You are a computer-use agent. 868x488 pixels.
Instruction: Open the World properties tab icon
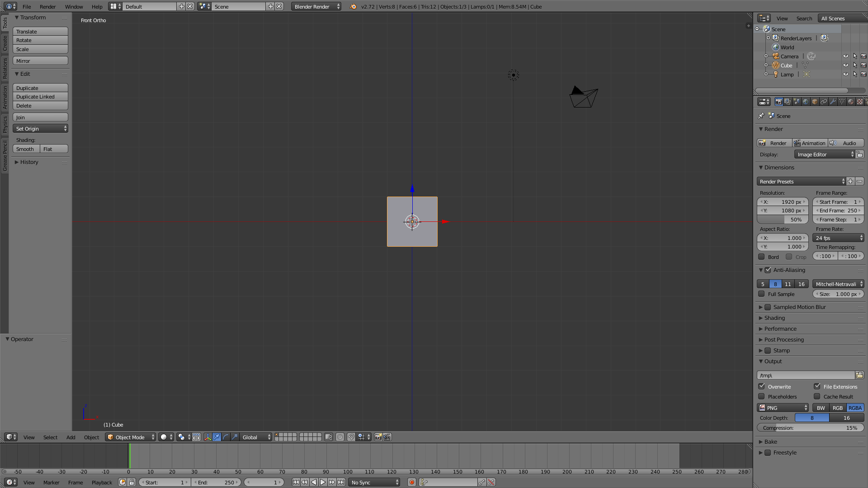[x=806, y=102]
